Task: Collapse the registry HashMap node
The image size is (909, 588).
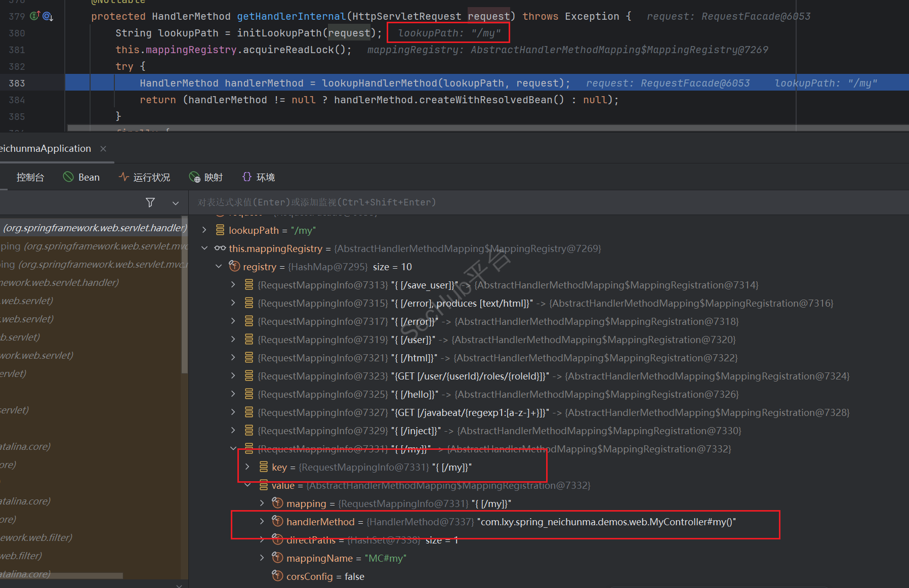Action: point(219,267)
